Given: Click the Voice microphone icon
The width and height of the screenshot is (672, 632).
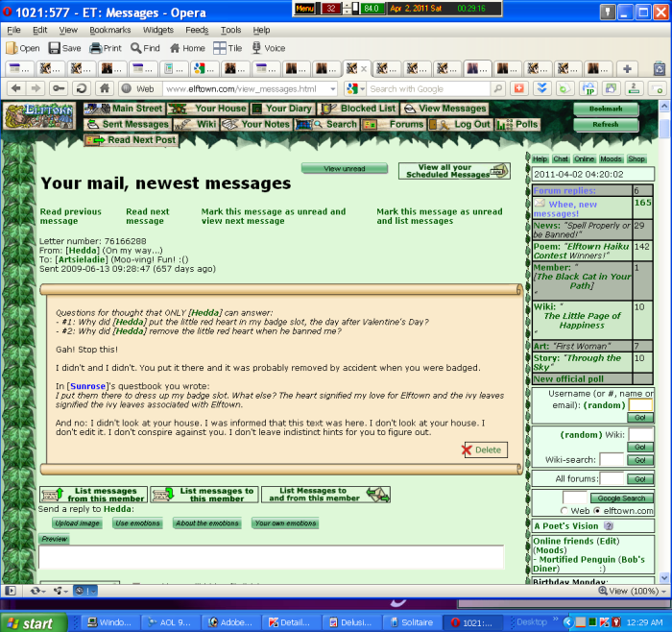Looking at the screenshot, I should (x=268, y=48).
